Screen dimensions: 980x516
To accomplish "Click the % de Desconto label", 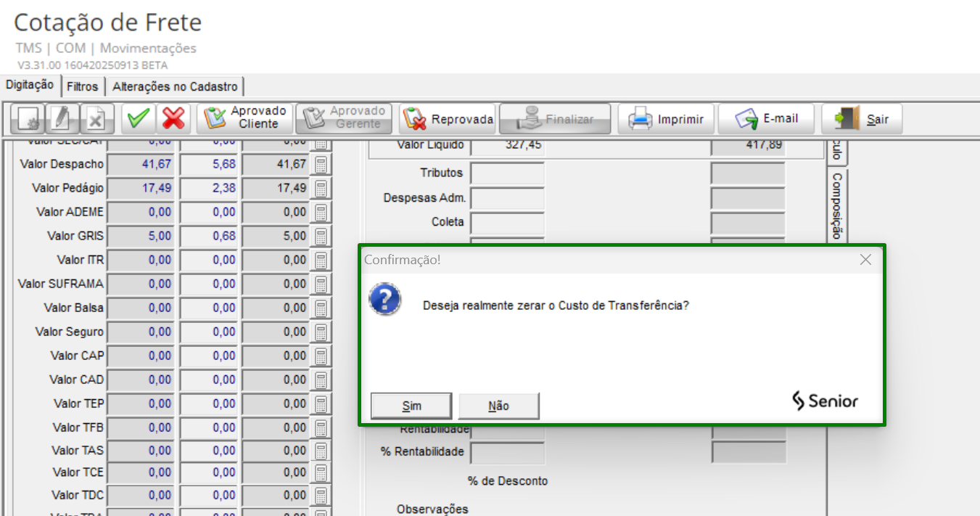I will pos(508,481).
